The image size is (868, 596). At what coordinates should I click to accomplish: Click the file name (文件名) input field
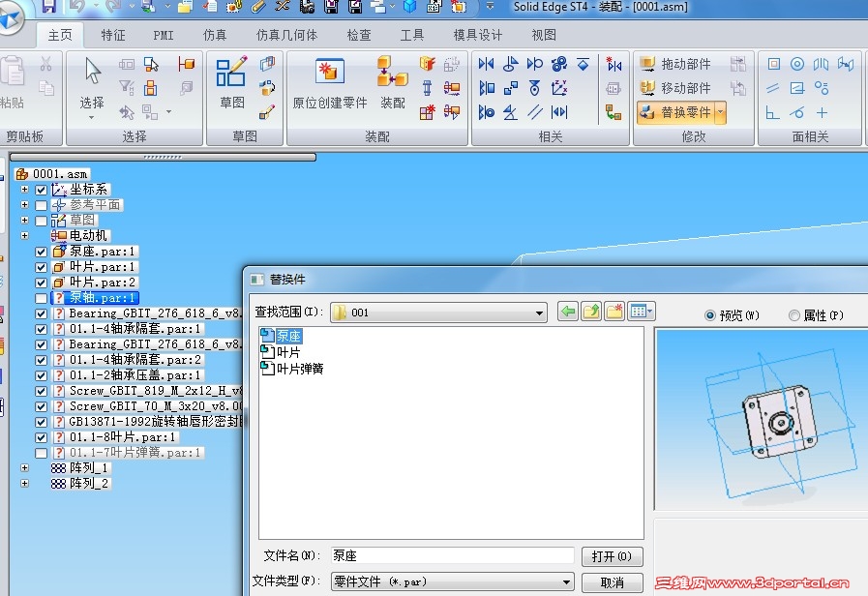tap(452, 555)
